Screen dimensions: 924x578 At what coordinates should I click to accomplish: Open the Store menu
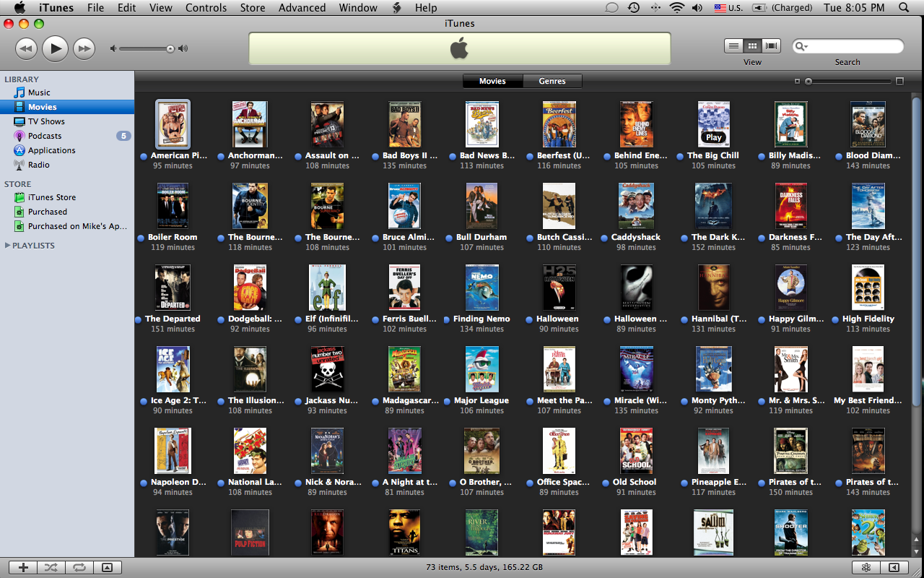click(253, 8)
